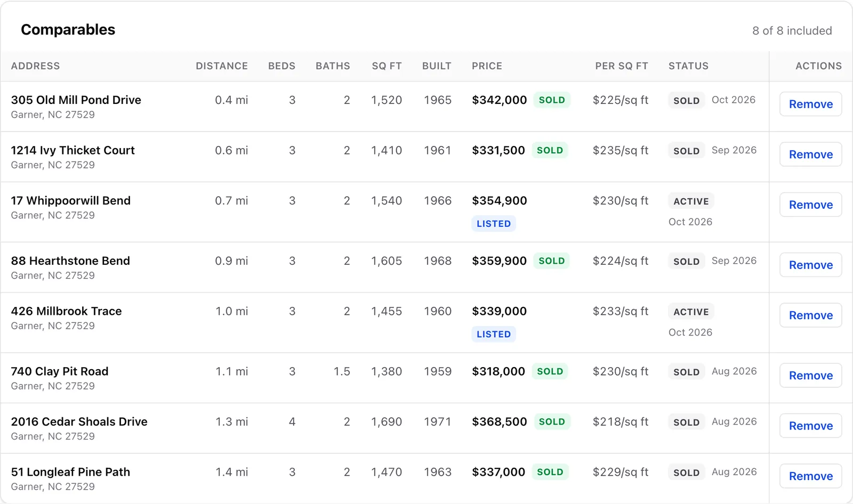Image resolution: width=853 pixels, height=504 pixels.
Task: Remove 426 Millbrook Trace comparable
Action: (x=810, y=315)
